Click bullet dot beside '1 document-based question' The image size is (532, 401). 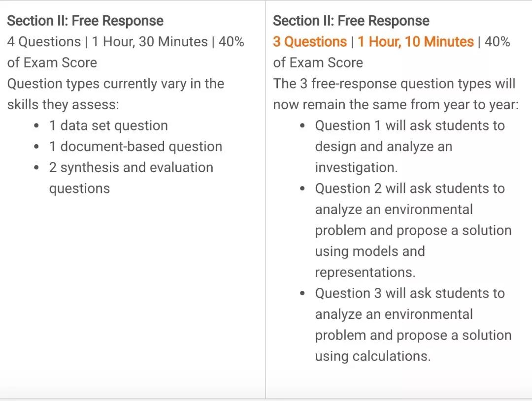click(x=36, y=147)
